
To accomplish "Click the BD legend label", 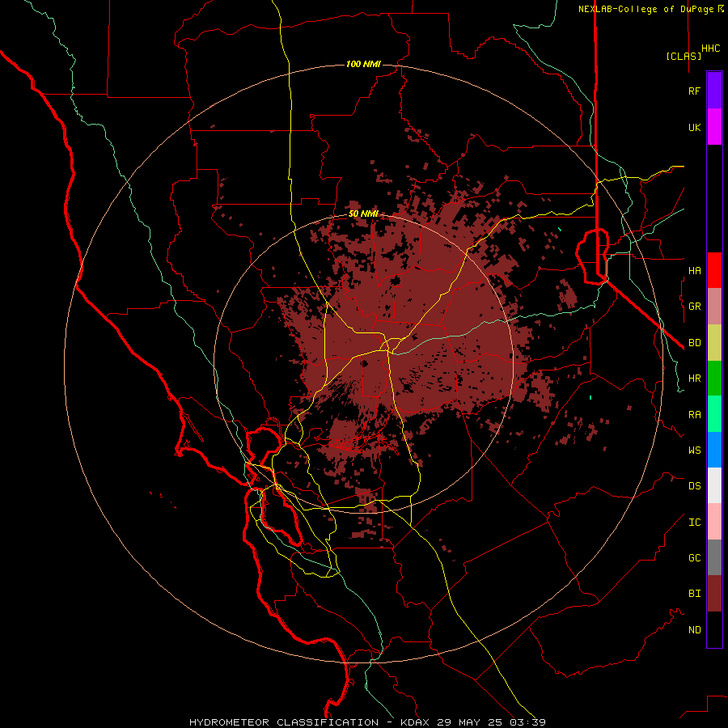I will pos(694,343).
